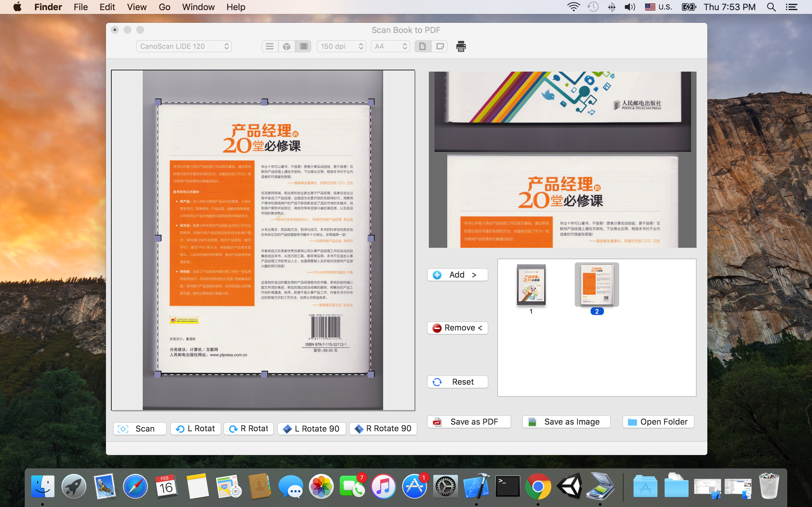Click the L Rotat counterclockwise button
This screenshot has width=812, height=507.
(x=196, y=428)
